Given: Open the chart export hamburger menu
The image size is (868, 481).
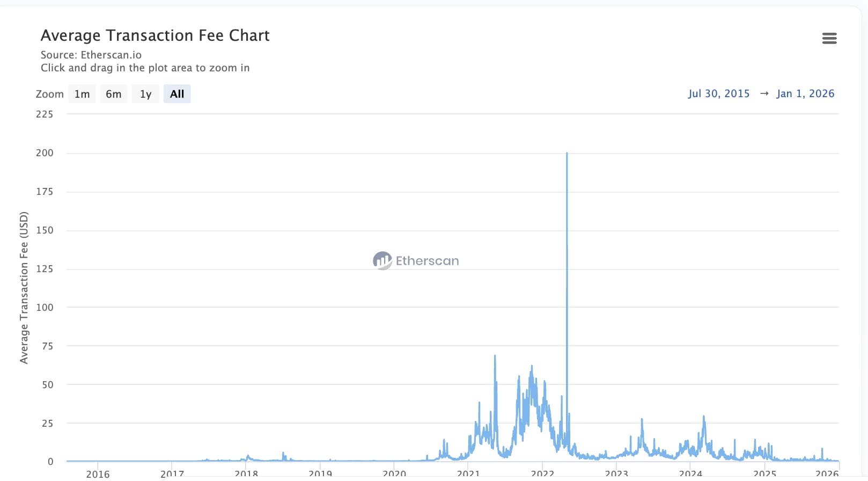Looking at the screenshot, I should (829, 38).
